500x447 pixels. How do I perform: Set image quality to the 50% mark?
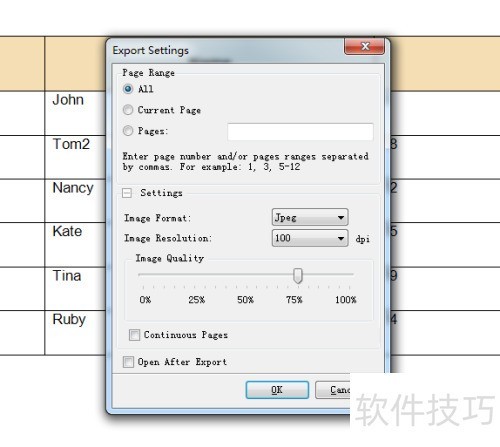[x=246, y=274]
